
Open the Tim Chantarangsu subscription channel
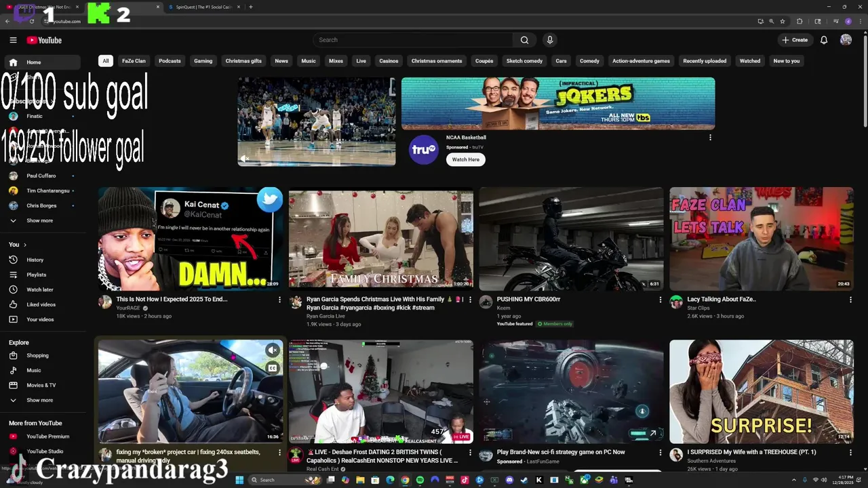[x=43, y=190]
